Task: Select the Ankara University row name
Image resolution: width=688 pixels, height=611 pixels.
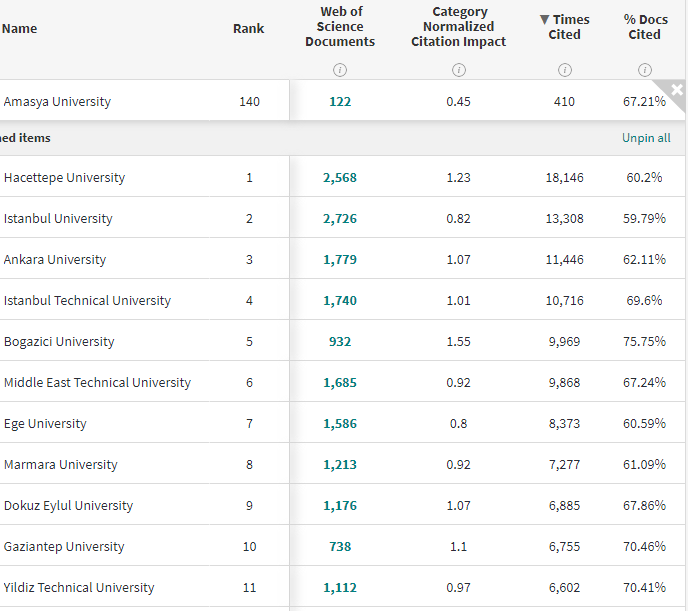Action: [55, 260]
